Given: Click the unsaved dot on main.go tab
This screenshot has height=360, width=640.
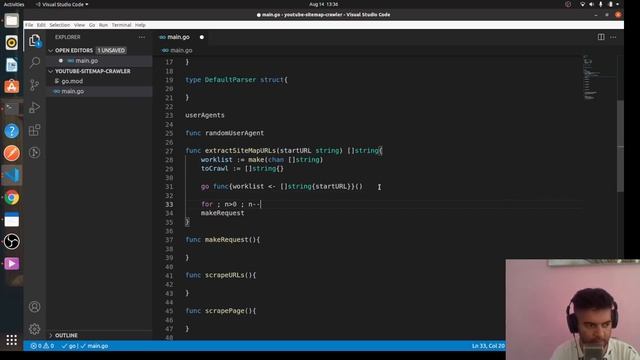Looking at the screenshot, I should 202,37.
